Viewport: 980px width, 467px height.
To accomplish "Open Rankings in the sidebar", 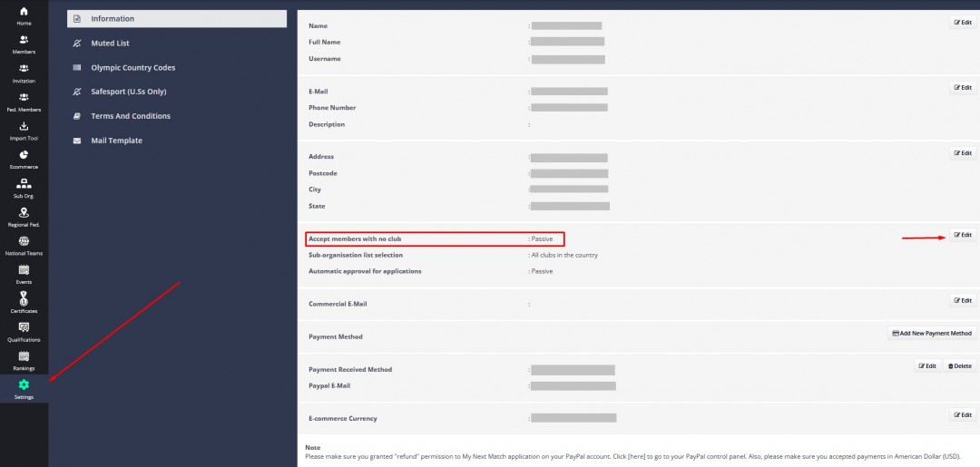I will 24,361.
